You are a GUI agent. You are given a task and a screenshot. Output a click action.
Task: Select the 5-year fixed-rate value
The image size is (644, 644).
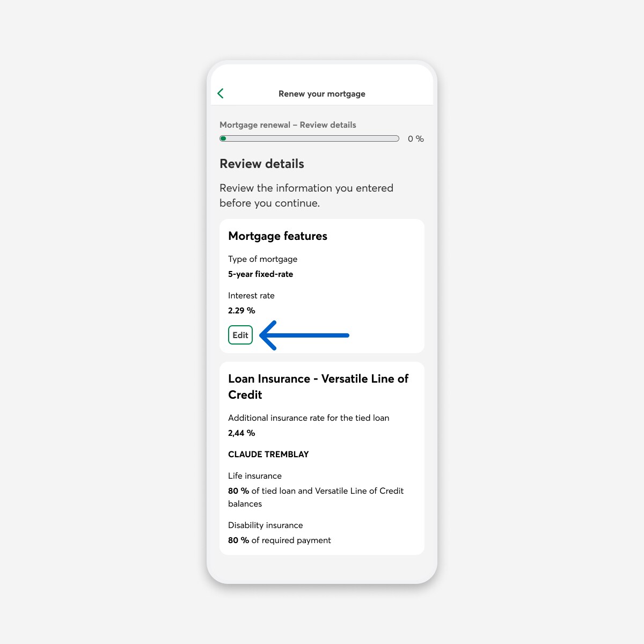point(260,274)
